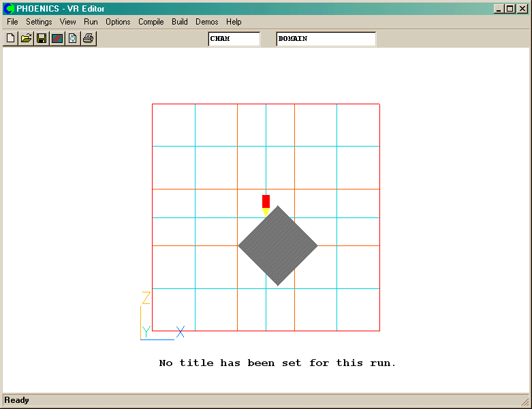The image size is (532, 409).
Task: Click the Save floppy disk icon
Action: 42,39
